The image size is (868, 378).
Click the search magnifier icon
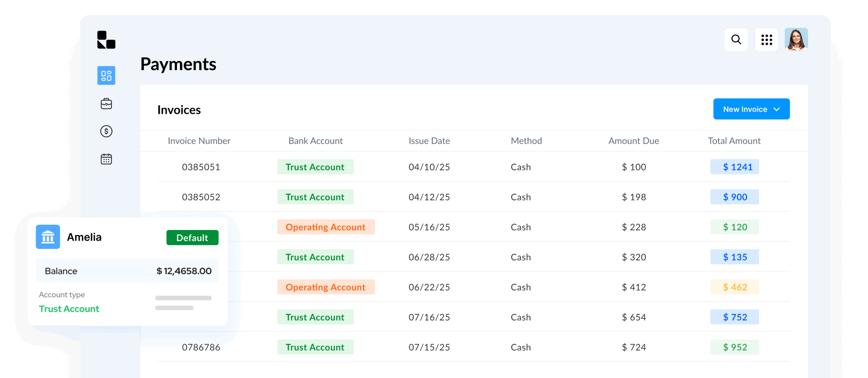point(736,40)
